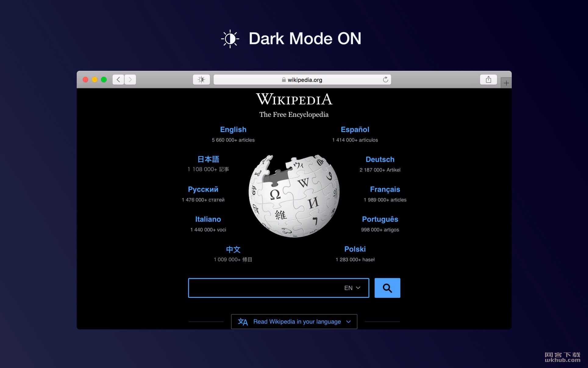The height and width of the screenshot is (368, 588).
Task: Click the '1 108 000+ 記事' text
Action: 208,169
